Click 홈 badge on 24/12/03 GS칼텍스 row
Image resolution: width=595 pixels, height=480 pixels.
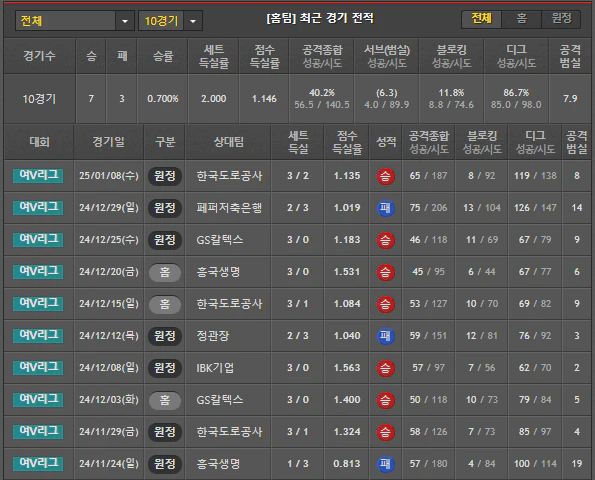[x=165, y=400]
